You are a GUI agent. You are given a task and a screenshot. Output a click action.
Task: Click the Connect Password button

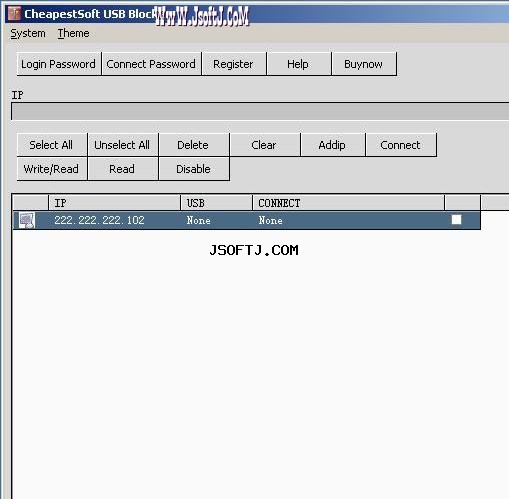(151, 64)
